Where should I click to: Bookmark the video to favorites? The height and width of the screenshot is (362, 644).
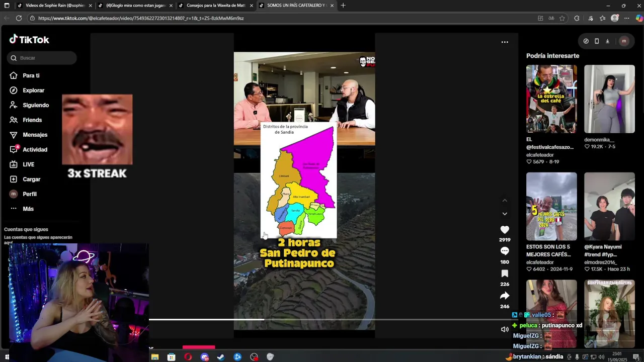[x=505, y=274]
